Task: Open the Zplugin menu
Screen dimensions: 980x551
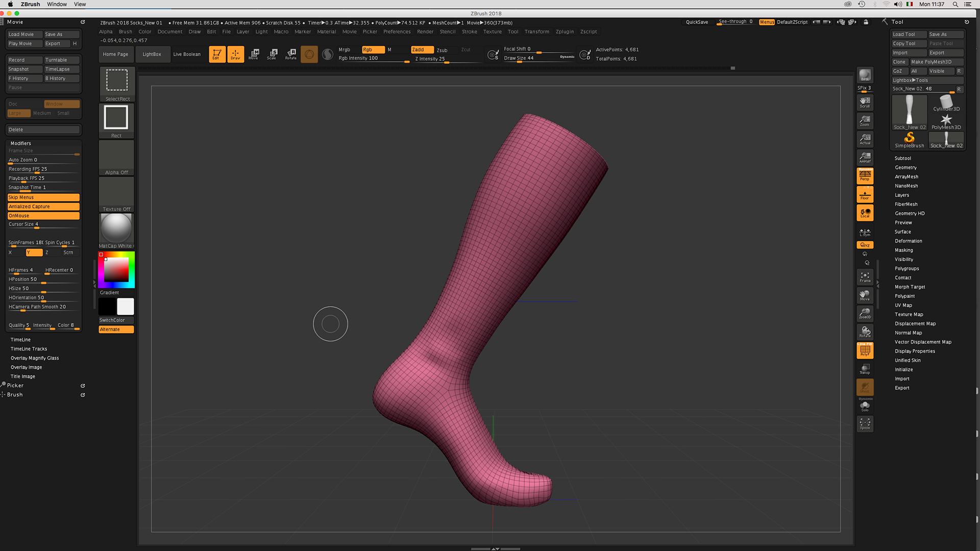Action: point(565,32)
